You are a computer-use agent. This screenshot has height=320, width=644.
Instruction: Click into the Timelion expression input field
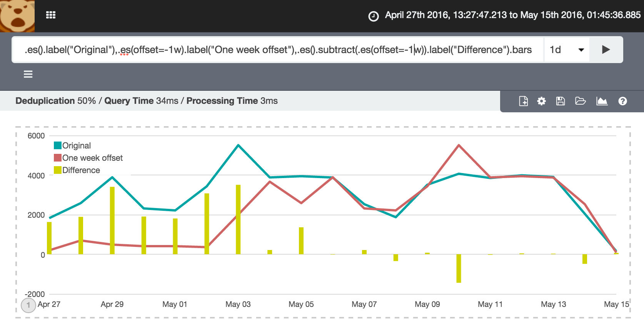[x=277, y=50]
